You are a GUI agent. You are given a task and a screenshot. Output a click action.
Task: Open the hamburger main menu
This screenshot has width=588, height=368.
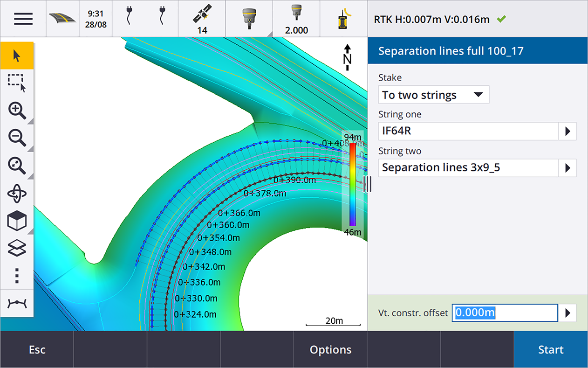pos(23,19)
